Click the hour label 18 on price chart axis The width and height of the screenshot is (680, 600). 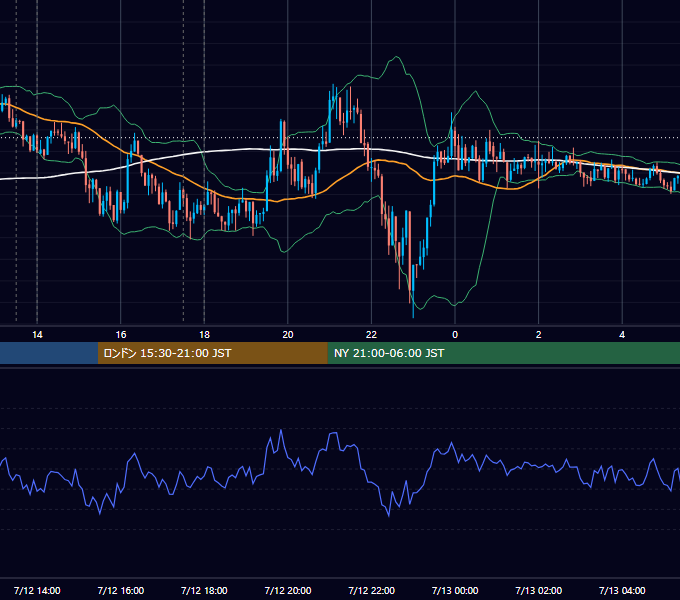[204, 335]
